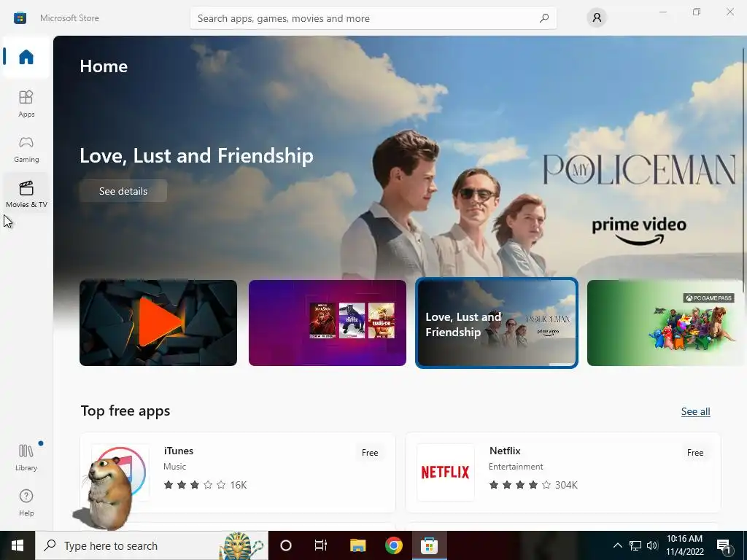Open network status tray icon
747x560 pixels.
point(635,545)
